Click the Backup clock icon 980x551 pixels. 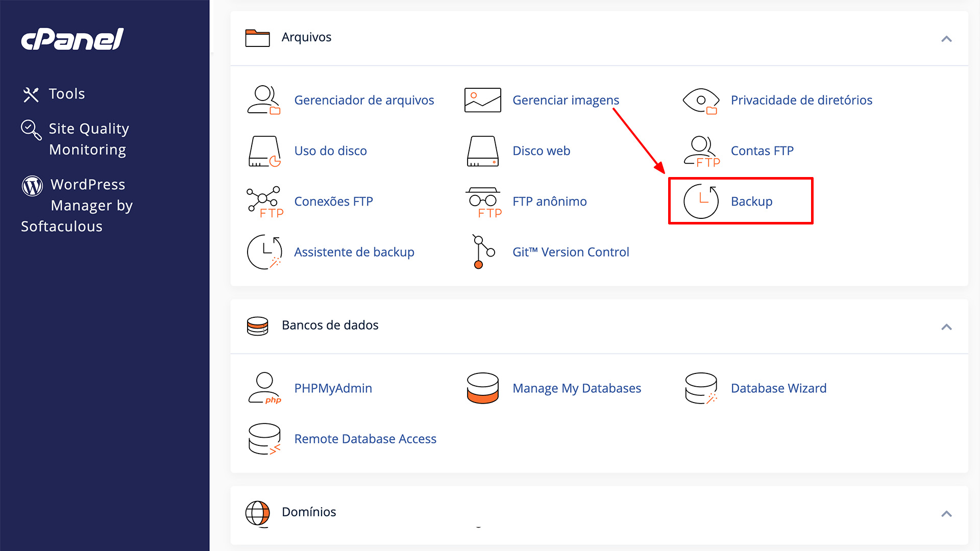[x=701, y=201]
